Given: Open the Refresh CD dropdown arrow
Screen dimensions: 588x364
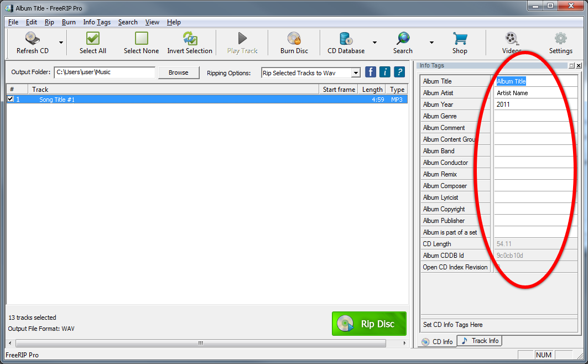Looking at the screenshot, I should point(61,43).
